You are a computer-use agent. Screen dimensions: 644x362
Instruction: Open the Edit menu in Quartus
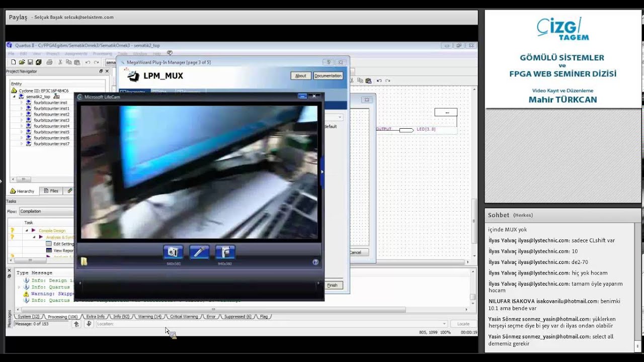(x=23, y=53)
